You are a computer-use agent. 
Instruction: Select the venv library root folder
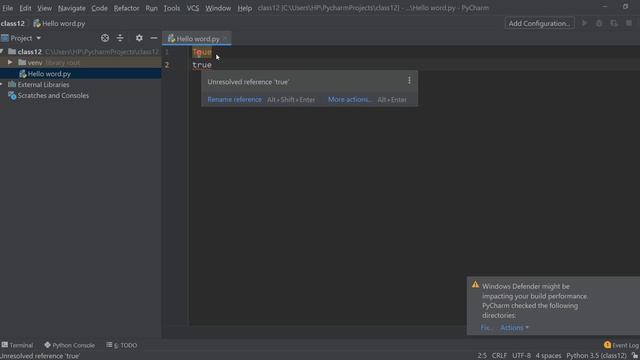[x=81, y=62]
